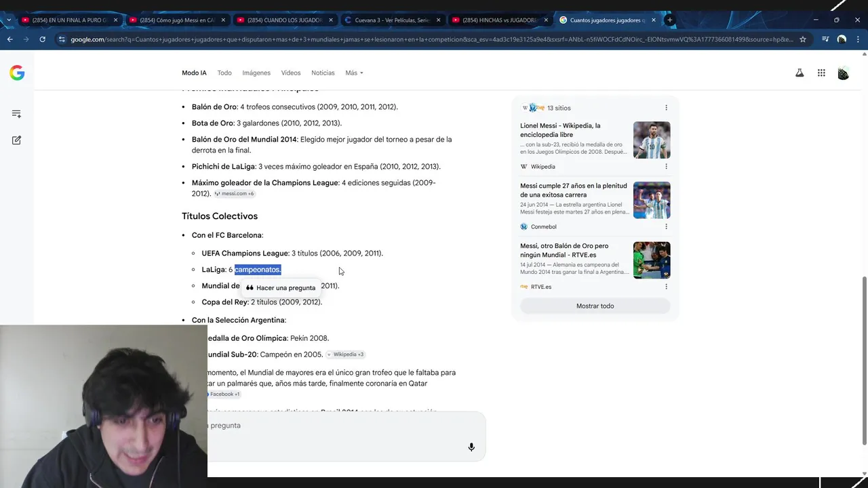Switch to 'CUANDO LOS JUGADORES' tab
This screenshot has height=488, width=868.
point(285,20)
